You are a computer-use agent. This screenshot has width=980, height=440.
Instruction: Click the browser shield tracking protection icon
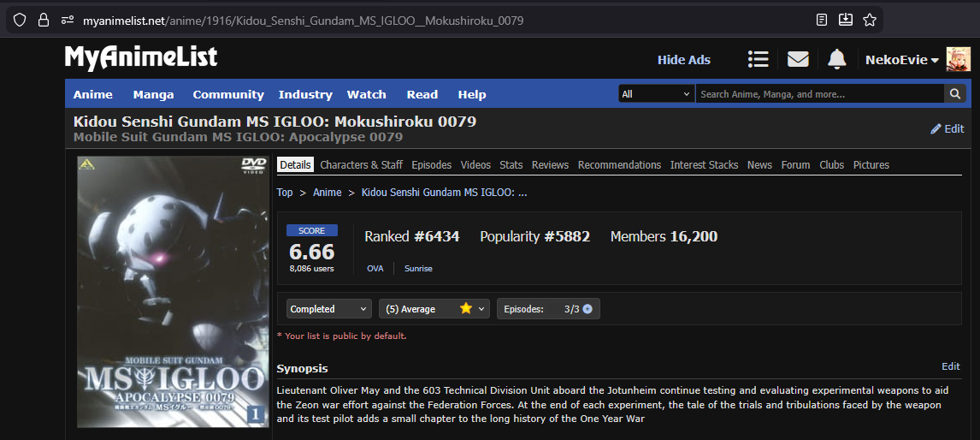[20, 20]
